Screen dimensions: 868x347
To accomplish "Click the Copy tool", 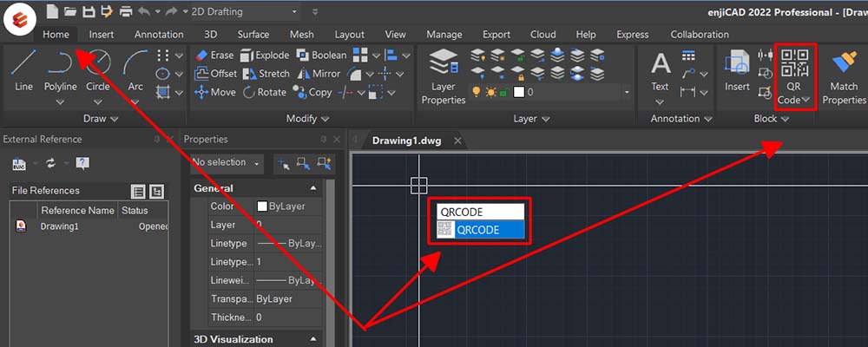I will (x=312, y=93).
